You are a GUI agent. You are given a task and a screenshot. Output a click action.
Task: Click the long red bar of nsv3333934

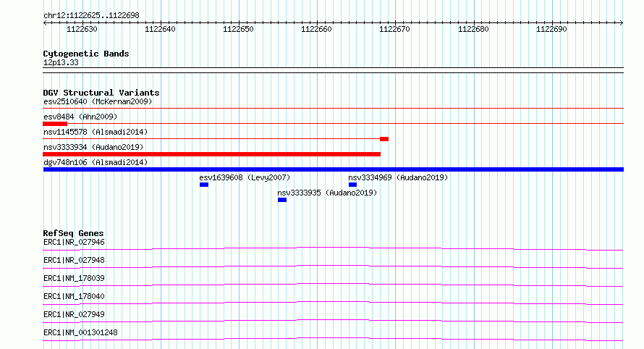[x=211, y=154]
